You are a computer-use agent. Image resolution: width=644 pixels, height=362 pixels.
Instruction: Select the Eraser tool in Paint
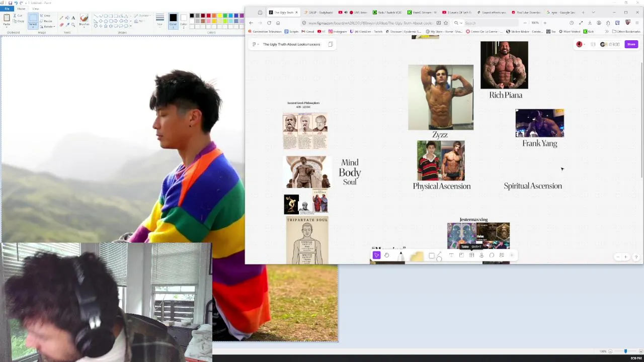pos(61,24)
